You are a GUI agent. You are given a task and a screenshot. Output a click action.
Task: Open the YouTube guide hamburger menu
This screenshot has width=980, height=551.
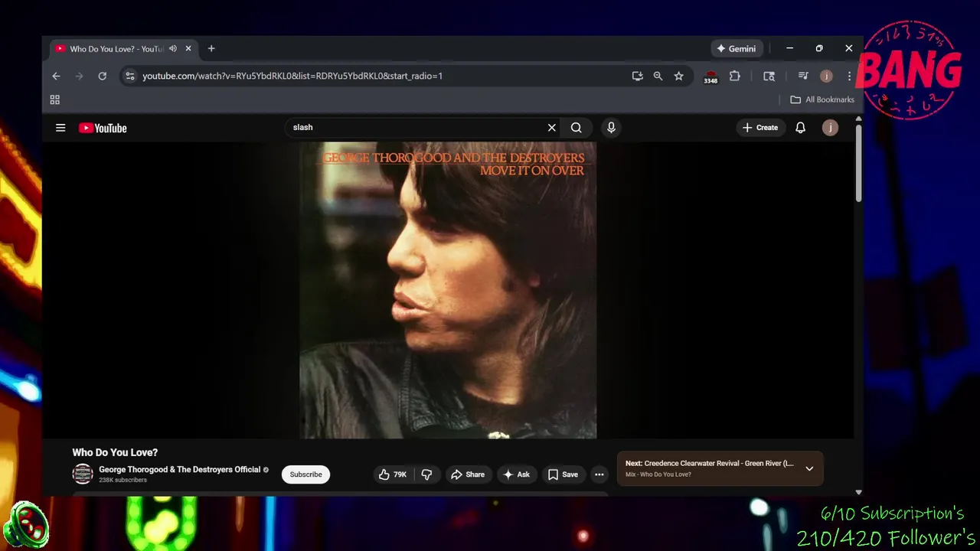[60, 128]
